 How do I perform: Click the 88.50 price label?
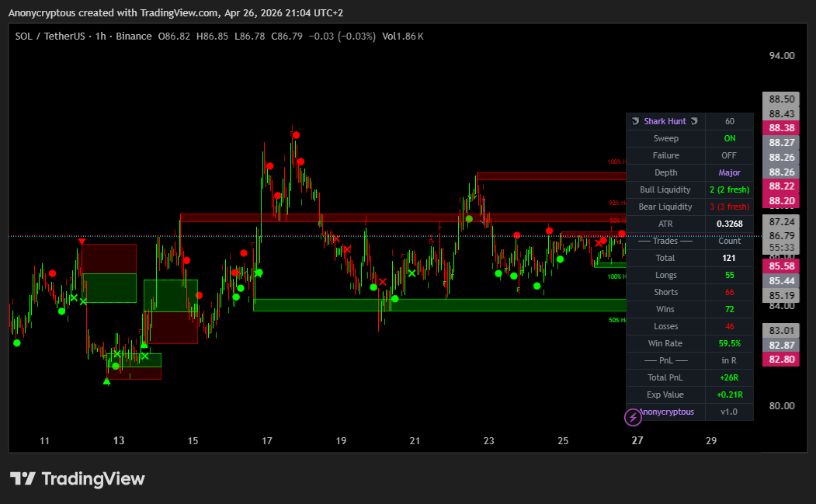click(781, 99)
